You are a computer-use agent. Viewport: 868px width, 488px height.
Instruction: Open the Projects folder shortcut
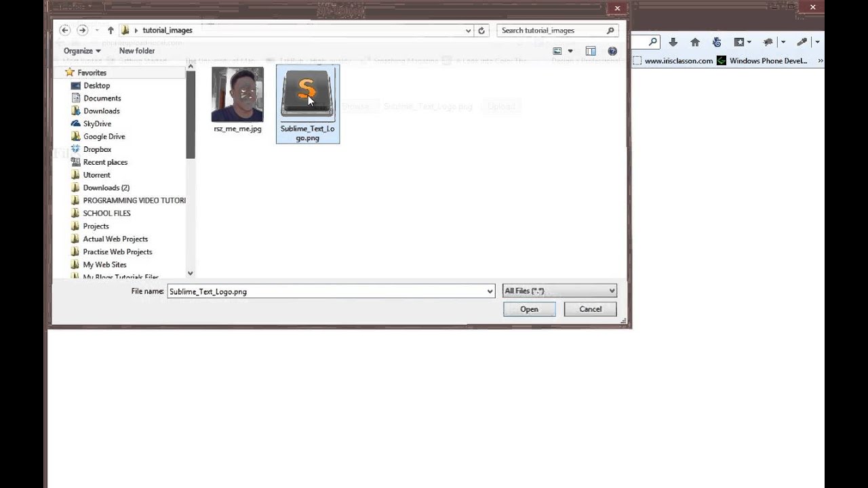96,226
